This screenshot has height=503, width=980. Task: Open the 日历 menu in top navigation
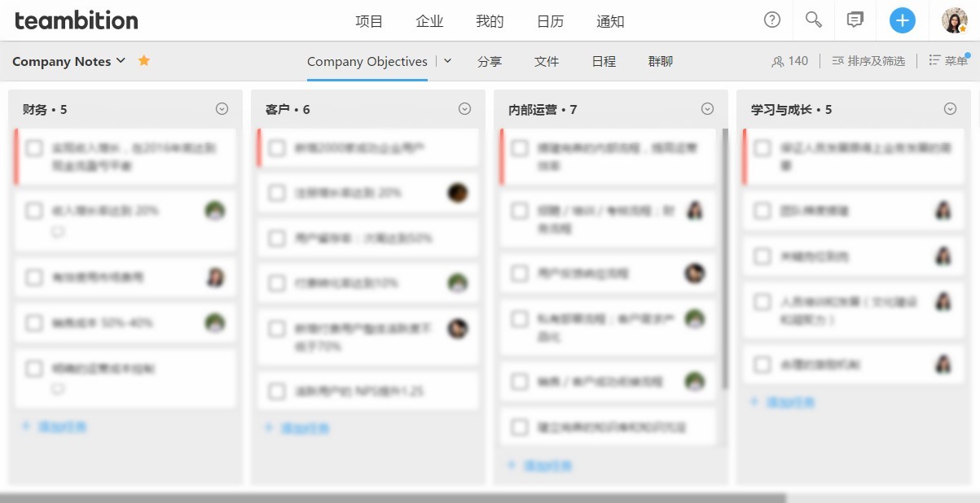(x=550, y=21)
